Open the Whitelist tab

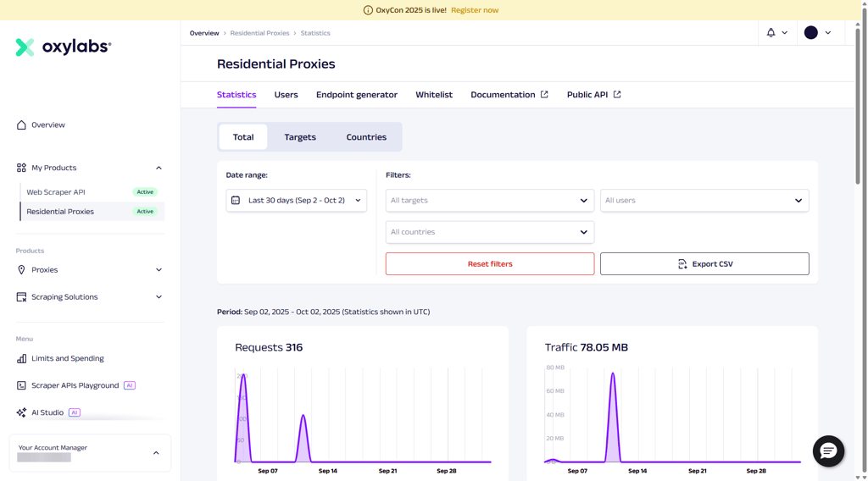[x=434, y=95]
